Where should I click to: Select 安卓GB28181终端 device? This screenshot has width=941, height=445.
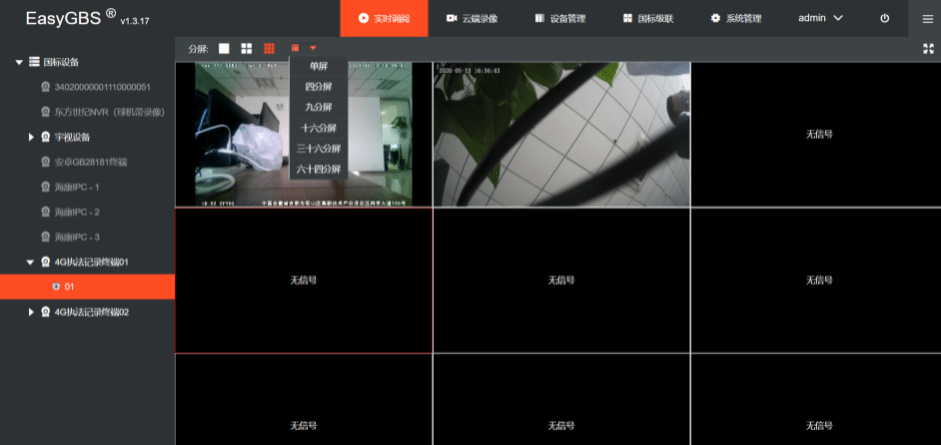point(91,163)
